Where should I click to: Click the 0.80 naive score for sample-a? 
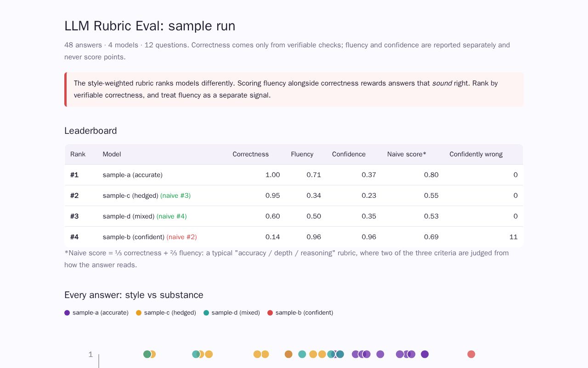coord(431,175)
